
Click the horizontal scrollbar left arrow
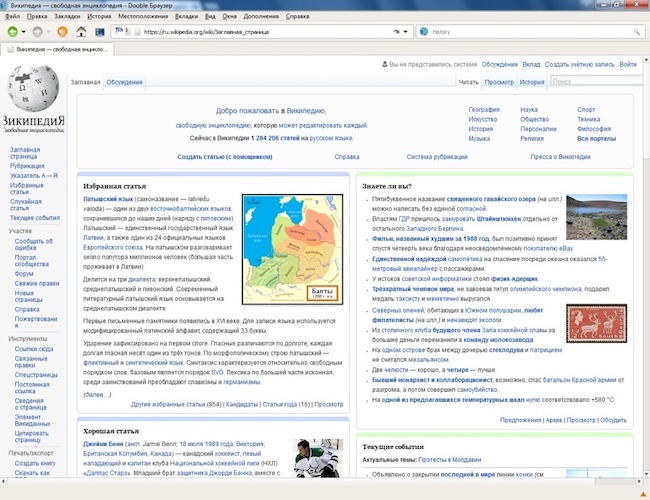pyautogui.click(x=3, y=481)
